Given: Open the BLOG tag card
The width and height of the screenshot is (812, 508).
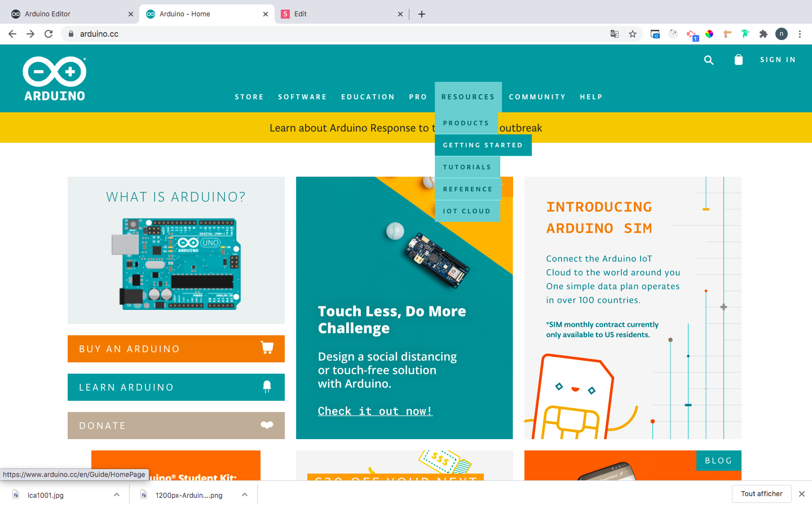Looking at the screenshot, I should coord(718,461).
